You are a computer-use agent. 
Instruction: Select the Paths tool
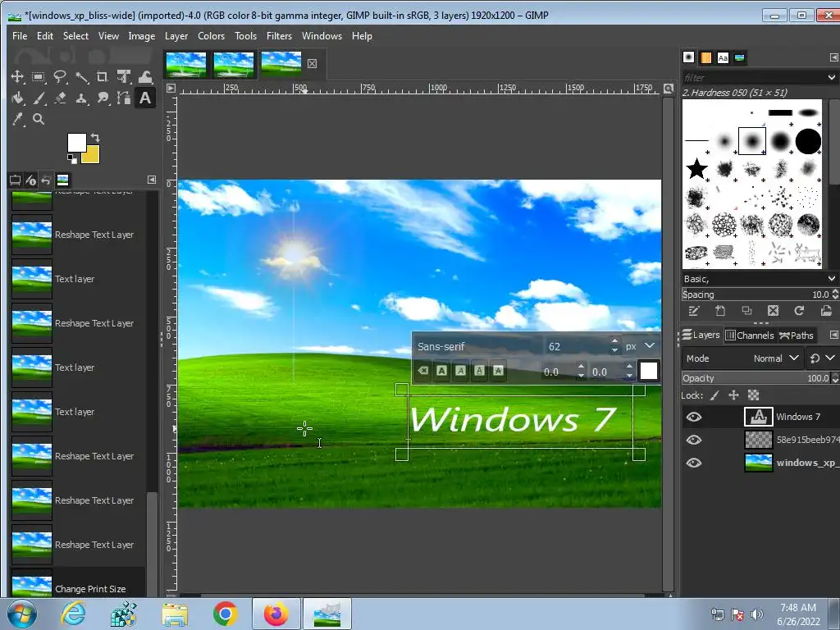pos(124,98)
